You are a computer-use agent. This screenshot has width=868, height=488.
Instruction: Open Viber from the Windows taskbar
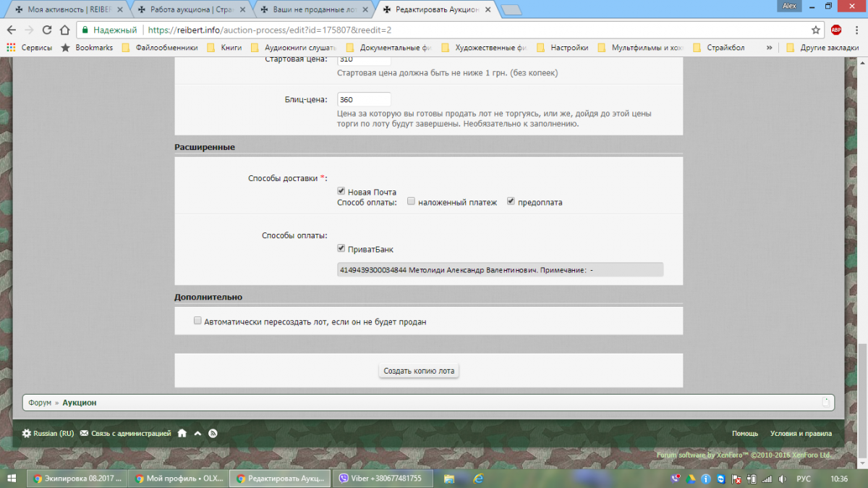pyautogui.click(x=382, y=479)
